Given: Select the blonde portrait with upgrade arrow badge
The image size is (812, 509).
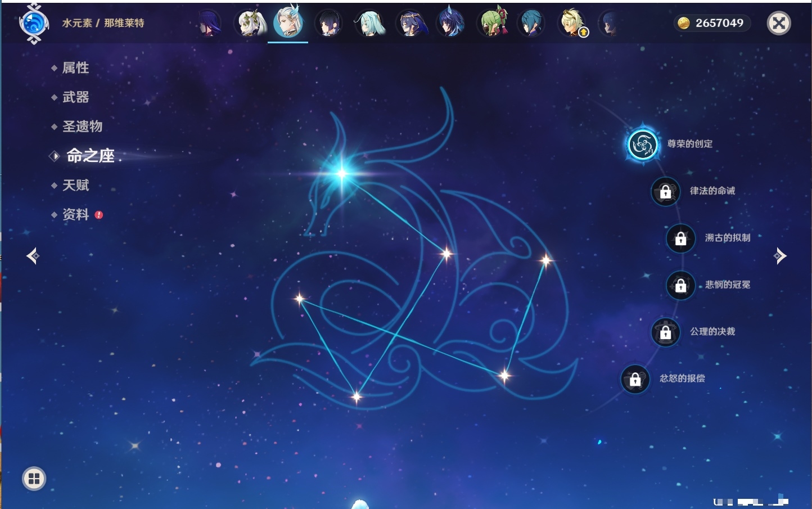Looking at the screenshot, I should pyautogui.click(x=572, y=24).
